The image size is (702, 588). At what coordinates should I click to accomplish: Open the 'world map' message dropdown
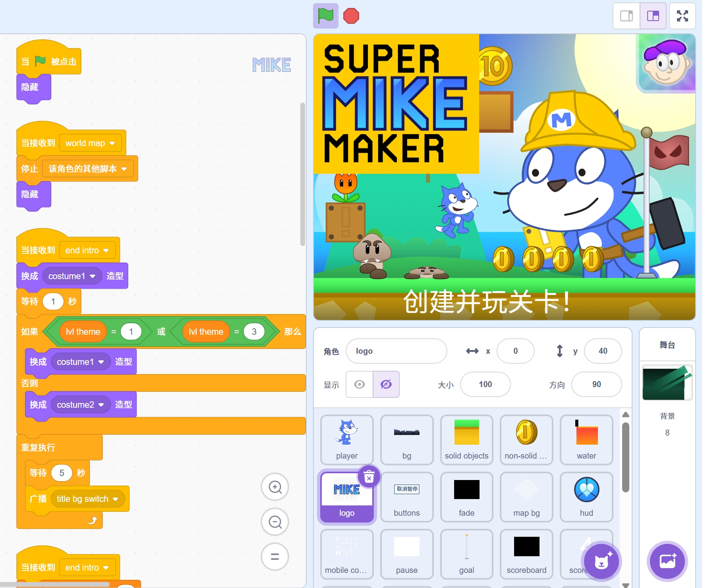[x=112, y=143]
